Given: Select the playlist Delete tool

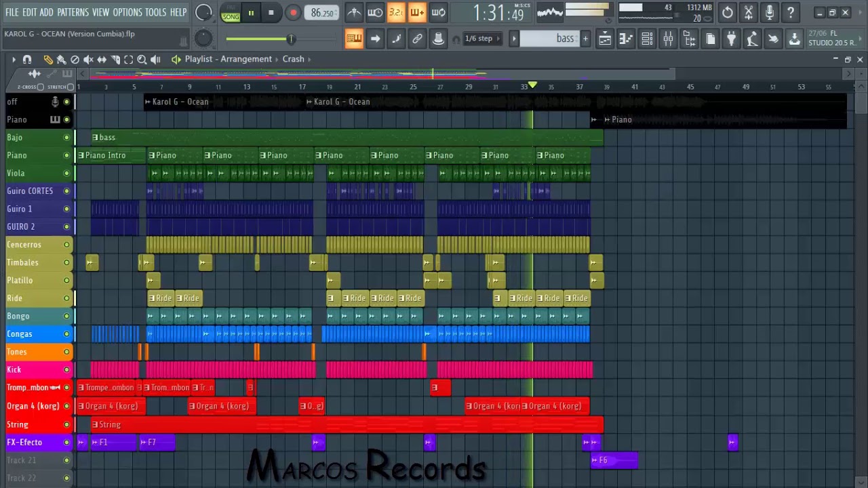Looking at the screenshot, I should pyautogui.click(x=75, y=60).
